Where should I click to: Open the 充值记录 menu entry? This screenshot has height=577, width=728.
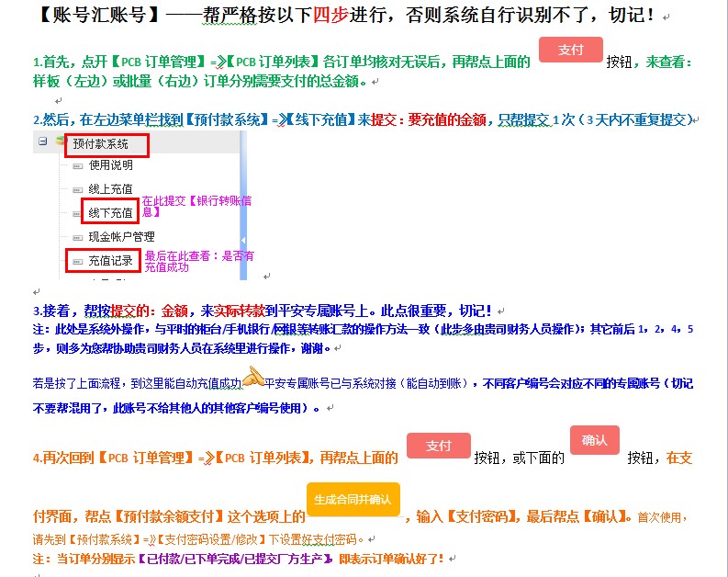[110, 261]
